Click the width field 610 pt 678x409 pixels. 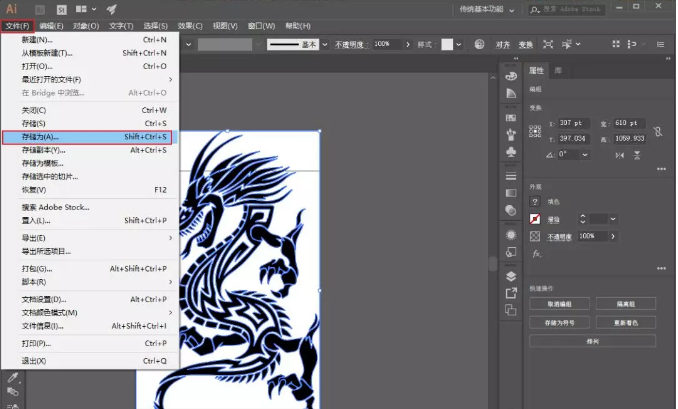point(630,123)
